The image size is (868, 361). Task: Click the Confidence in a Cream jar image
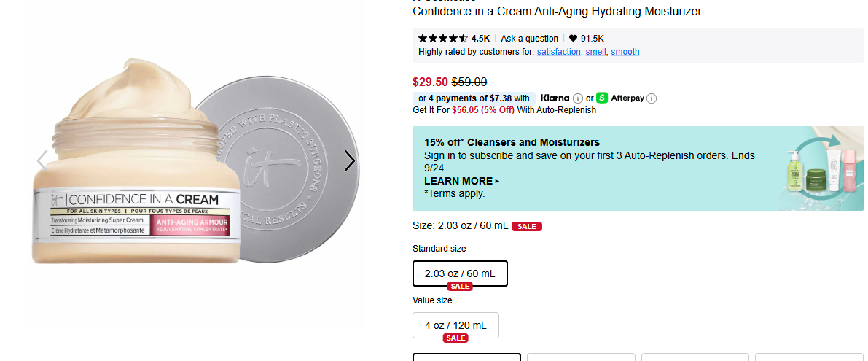[135, 175]
